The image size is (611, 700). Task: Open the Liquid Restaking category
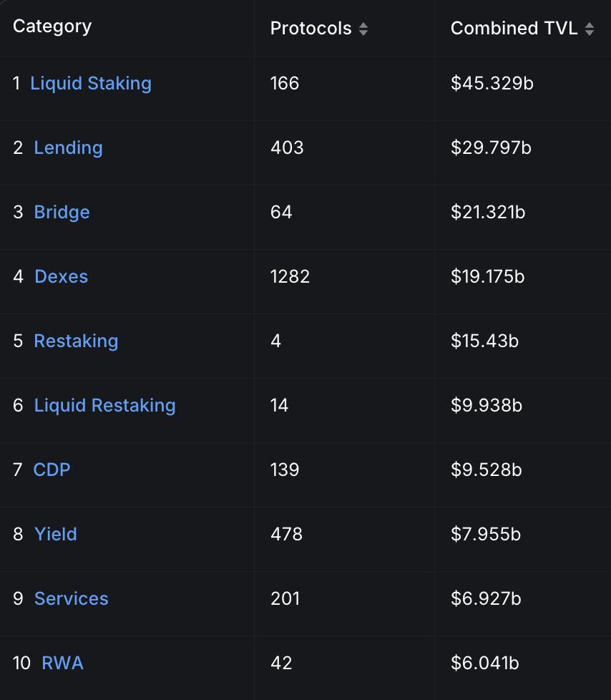click(104, 405)
